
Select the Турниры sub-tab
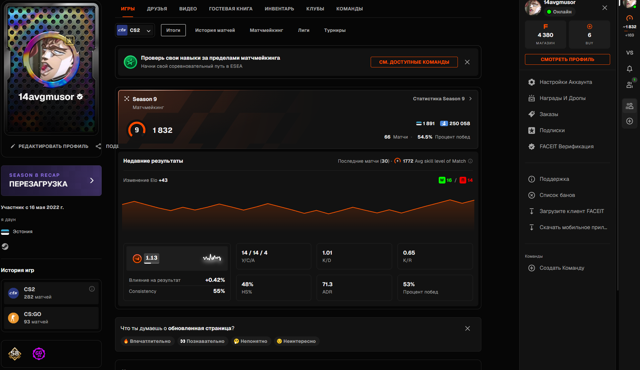(335, 30)
